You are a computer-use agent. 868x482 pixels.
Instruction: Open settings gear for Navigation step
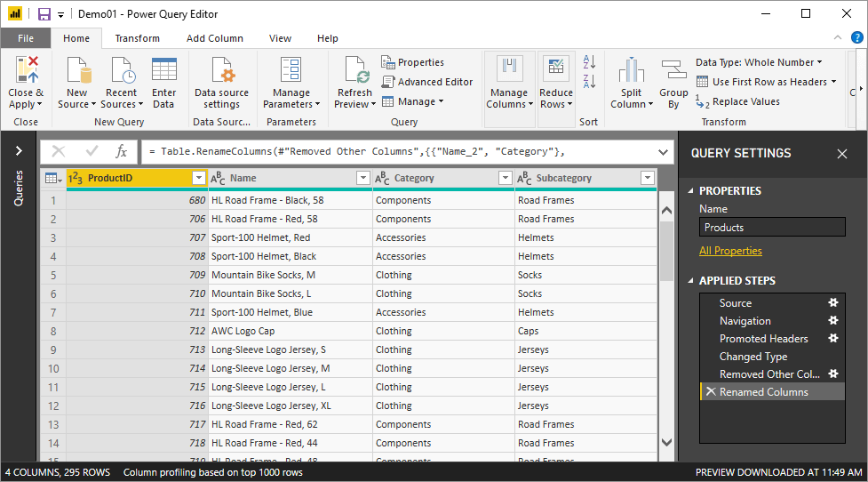point(833,320)
